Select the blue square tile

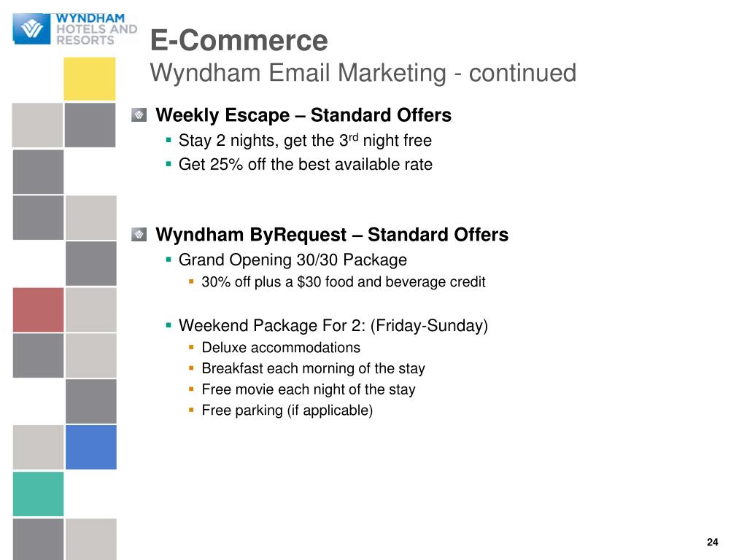[91, 447]
